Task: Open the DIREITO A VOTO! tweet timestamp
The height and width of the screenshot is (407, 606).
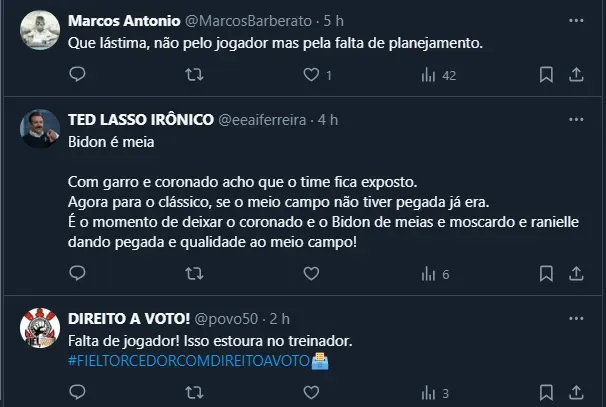Action: pyautogui.click(x=280, y=319)
